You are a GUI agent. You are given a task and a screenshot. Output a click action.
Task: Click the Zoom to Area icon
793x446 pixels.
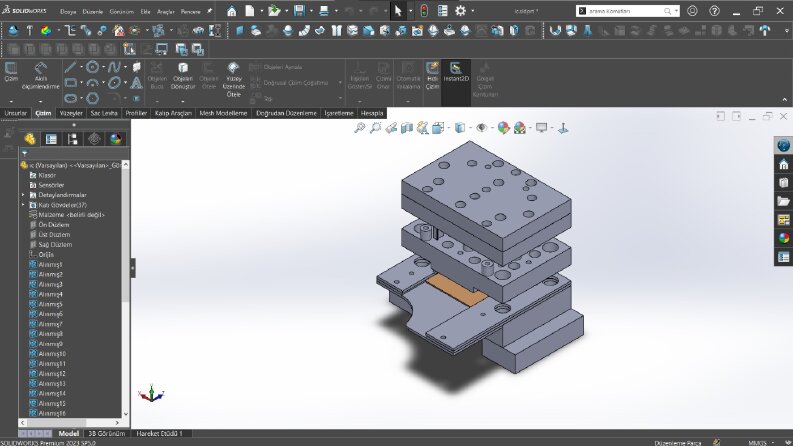(375, 128)
